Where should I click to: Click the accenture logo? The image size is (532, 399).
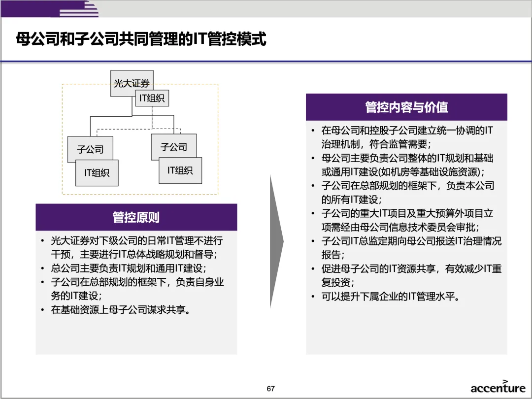tap(498, 387)
